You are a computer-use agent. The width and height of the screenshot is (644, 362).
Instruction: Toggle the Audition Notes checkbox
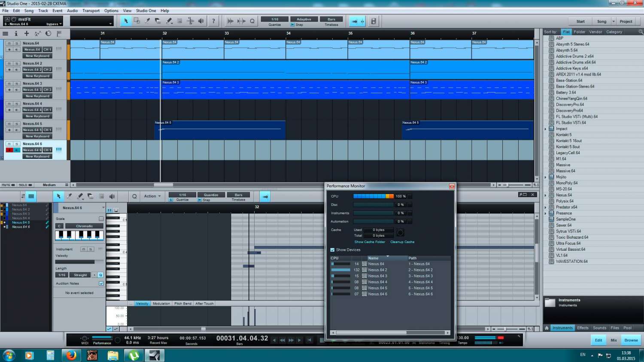point(101,283)
